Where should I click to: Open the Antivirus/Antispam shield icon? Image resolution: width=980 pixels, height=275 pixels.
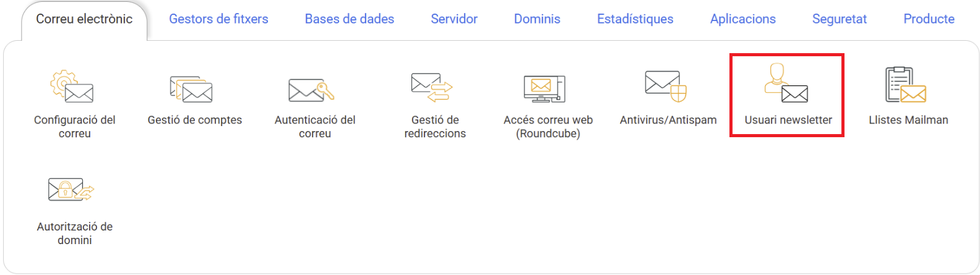[x=666, y=86]
